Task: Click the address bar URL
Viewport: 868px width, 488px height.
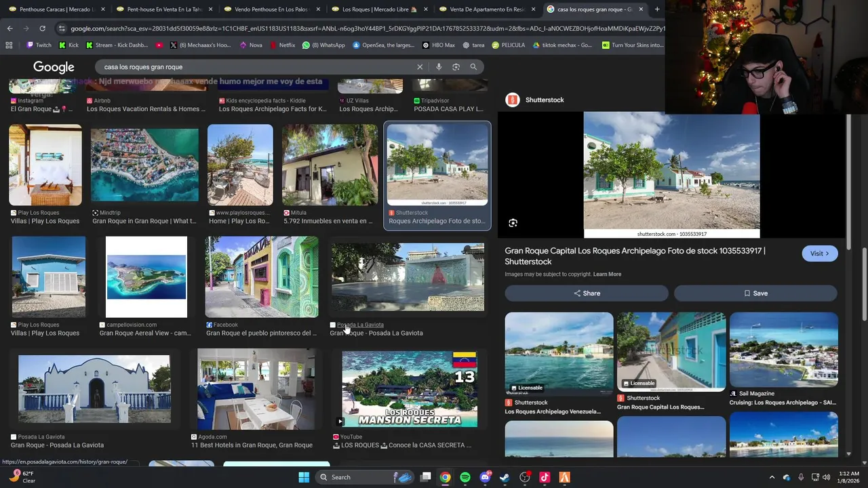Action: 368,28
